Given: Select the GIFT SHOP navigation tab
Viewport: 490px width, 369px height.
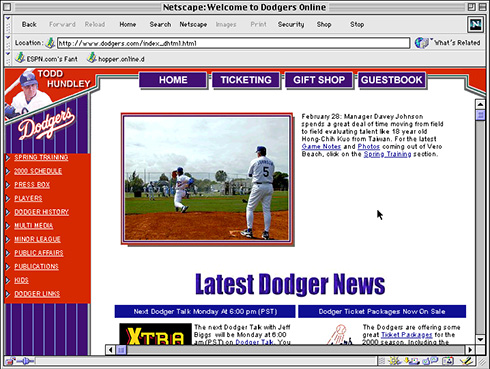Looking at the screenshot, I should [319, 80].
